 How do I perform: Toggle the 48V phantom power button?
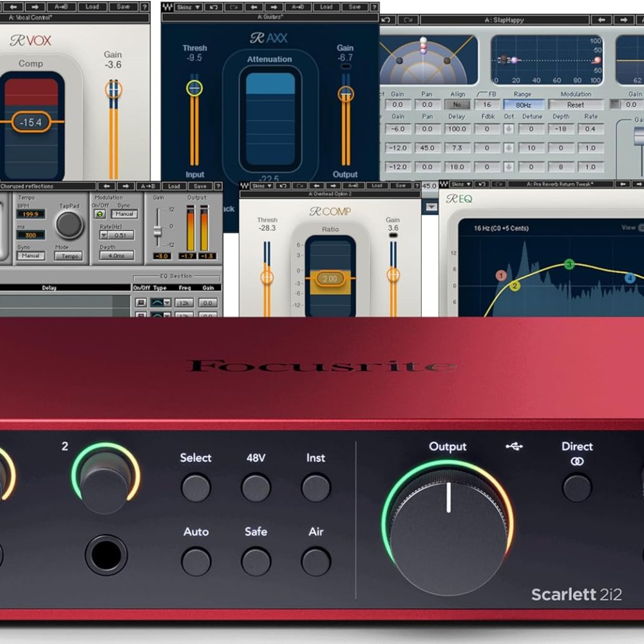pos(256,488)
